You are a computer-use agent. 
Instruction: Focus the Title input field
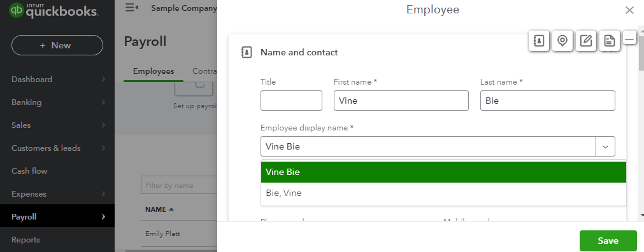pyautogui.click(x=291, y=101)
